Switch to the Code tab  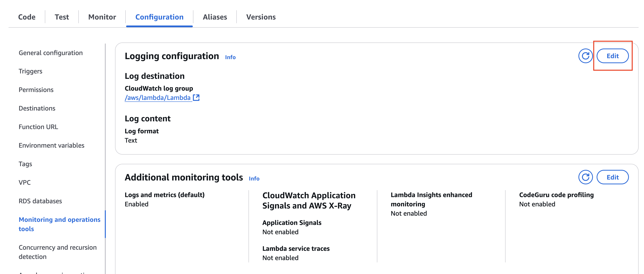coord(27,17)
